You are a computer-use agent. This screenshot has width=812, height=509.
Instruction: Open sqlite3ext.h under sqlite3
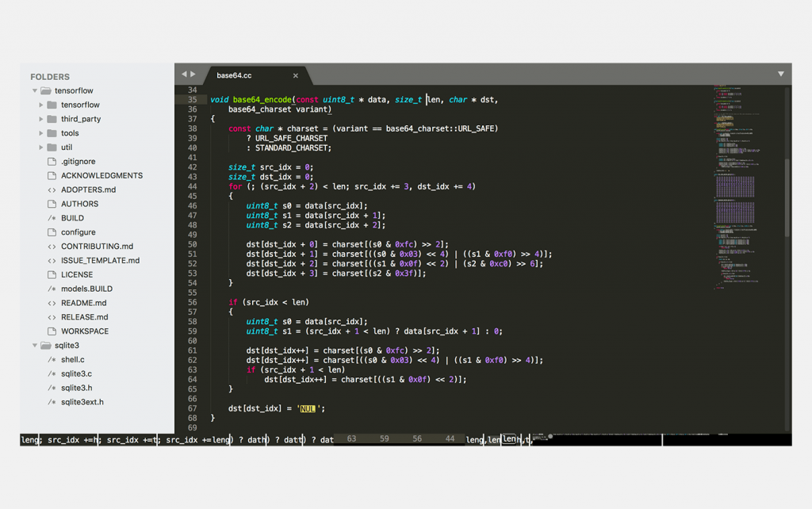(x=82, y=402)
